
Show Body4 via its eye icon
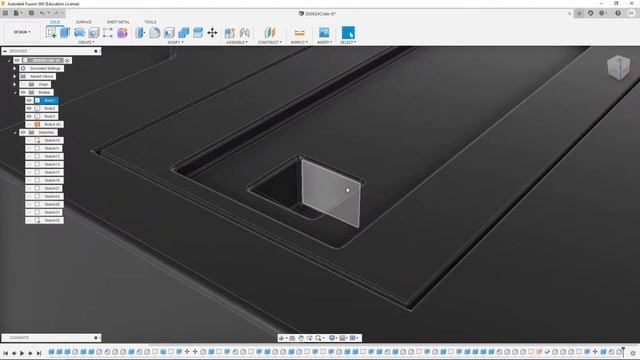click(29, 124)
